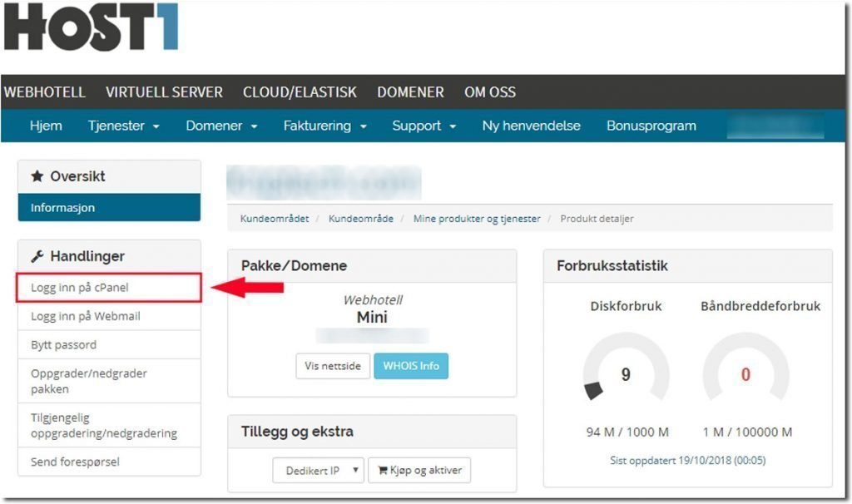Click Bytt passord in Handlinger

tap(109, 345)
